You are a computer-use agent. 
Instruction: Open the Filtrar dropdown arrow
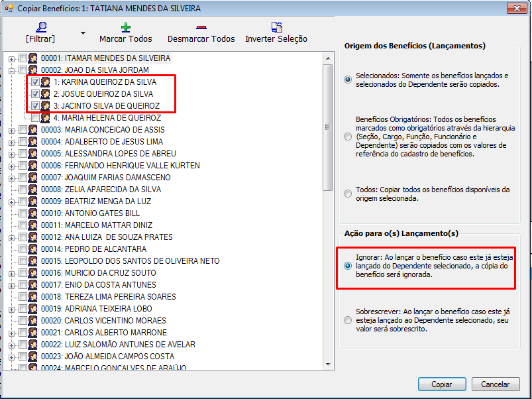click(x=83, y=33)
